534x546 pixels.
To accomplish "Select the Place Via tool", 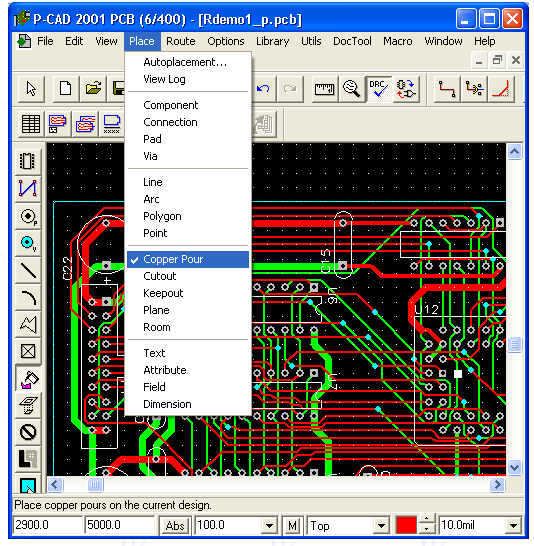I will [28, 243].
